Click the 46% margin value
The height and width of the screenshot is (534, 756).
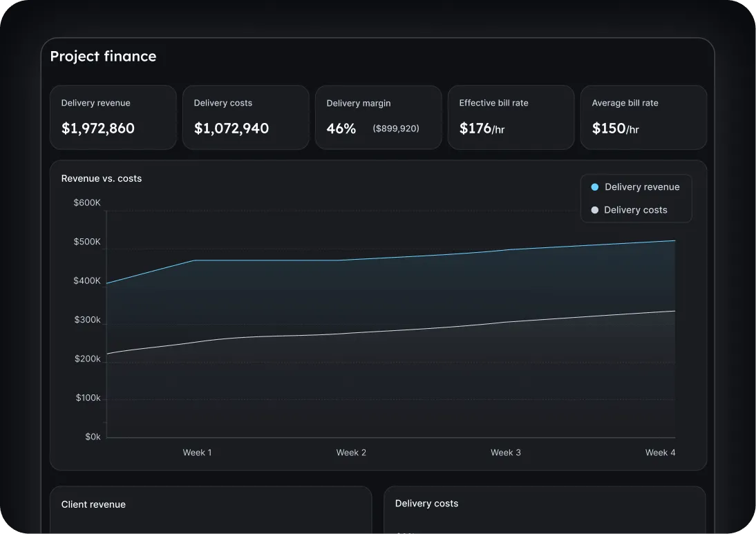[x=341, y=128]
